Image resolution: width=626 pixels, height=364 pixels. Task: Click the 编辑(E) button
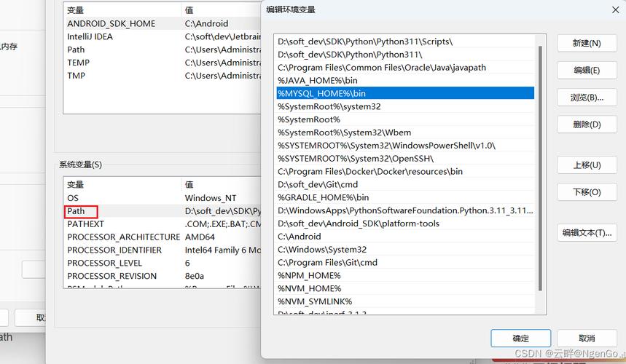[587, 70]
